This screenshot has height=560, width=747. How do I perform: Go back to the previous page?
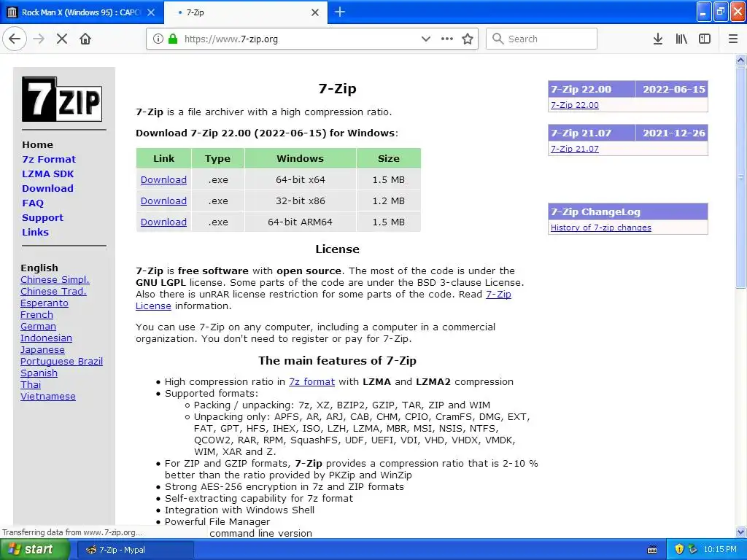[15, 39]
